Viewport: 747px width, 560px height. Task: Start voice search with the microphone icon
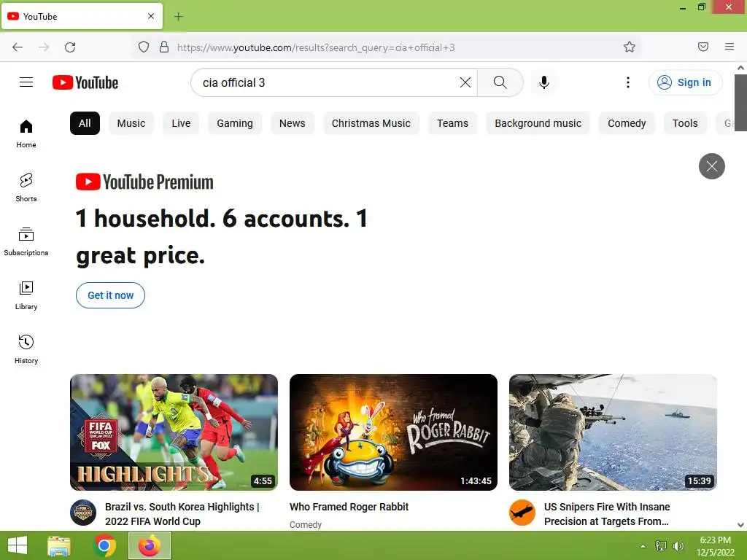[543, 82]
